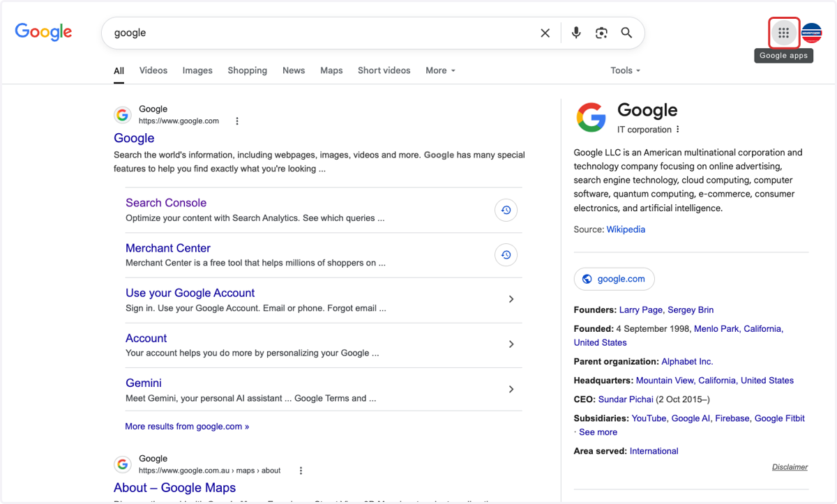837x504 pixels.
Task: Click the Sundar Pichai link
Action: pos(626,399)
